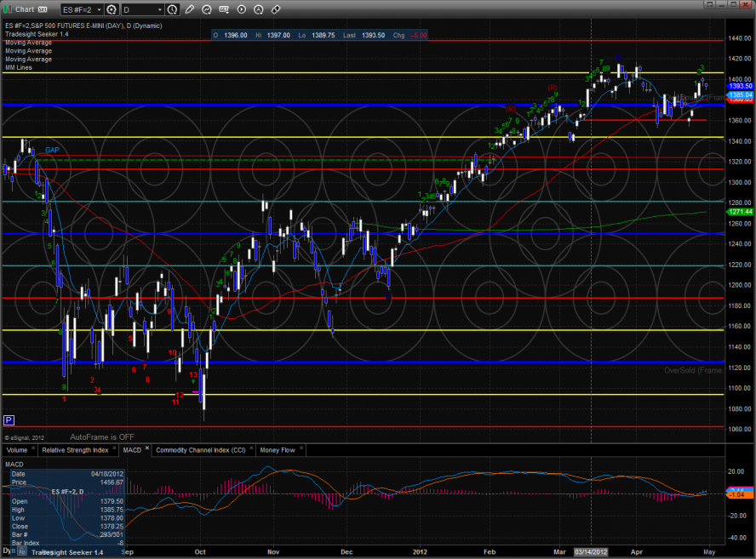This screenshot has height=559, width=756.
Task: Select the pencil drawing tool
Action: click(x=189, y=10)
